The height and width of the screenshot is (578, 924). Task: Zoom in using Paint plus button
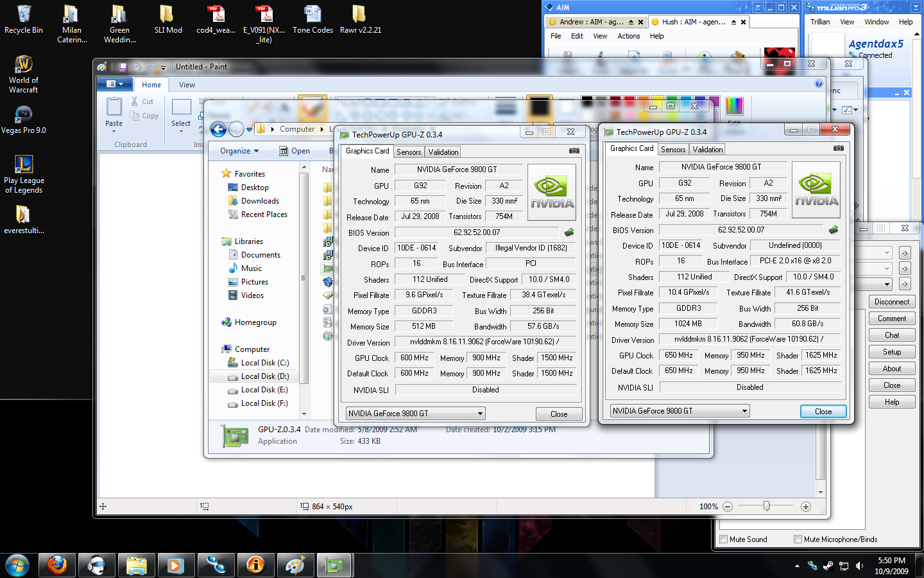806,507
